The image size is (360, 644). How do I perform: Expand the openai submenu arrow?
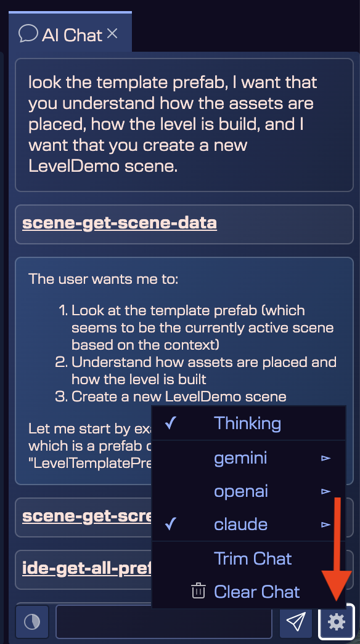click(327, 491)
